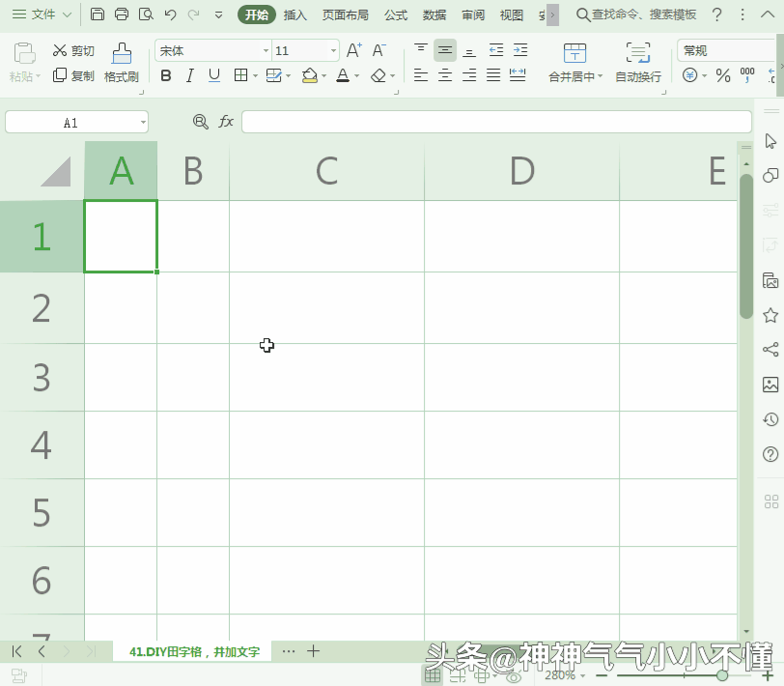Viewport: 784px width, 686px height.
Task: Toggle bold formatting
Action: click(x=166, y=76)
